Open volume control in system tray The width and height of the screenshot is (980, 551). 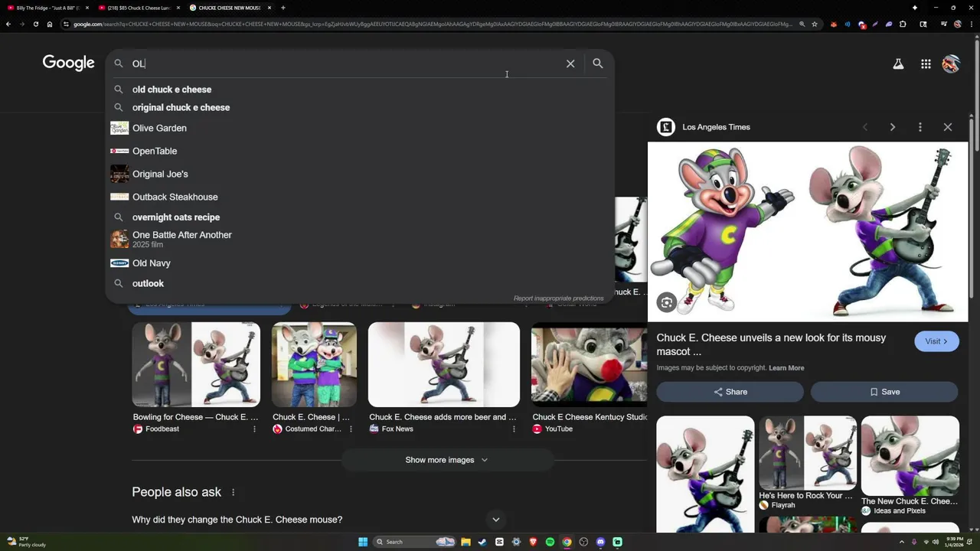[x=936, y=542]
